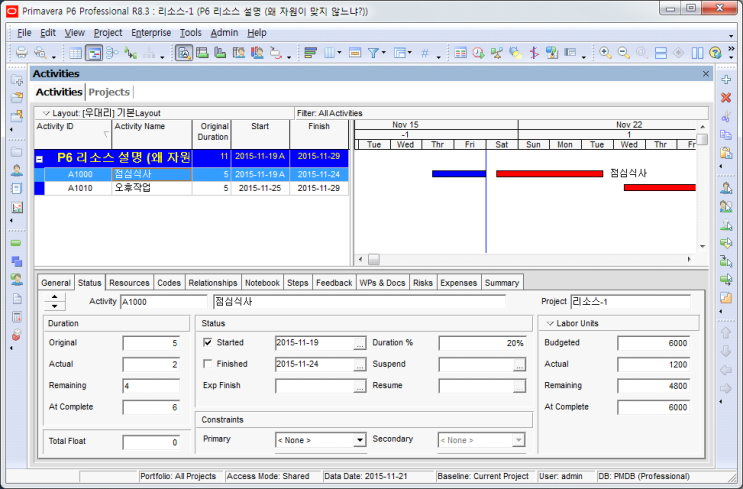The height and width of the screenshot is (489, 743).
Task: Click the Budgeted labor units field
Action: [x=653, y=343]
